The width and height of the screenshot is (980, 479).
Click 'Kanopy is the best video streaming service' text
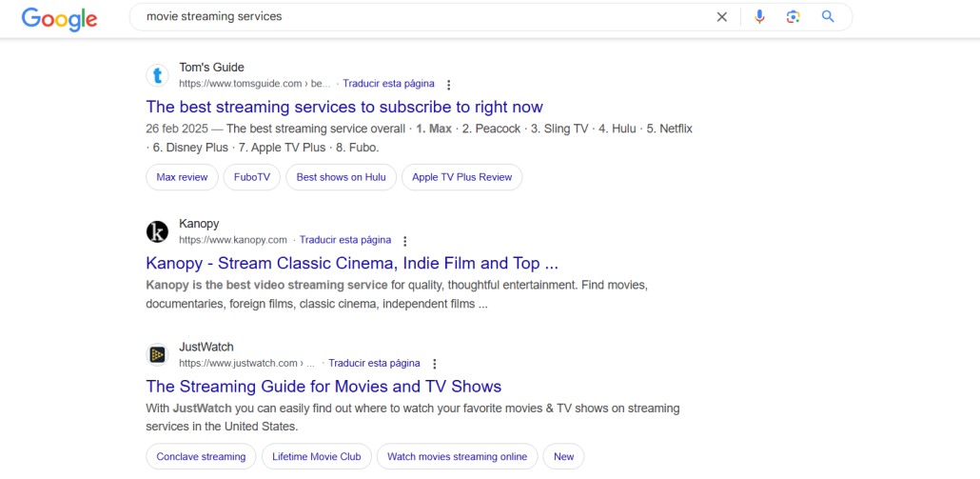[266, 286]
